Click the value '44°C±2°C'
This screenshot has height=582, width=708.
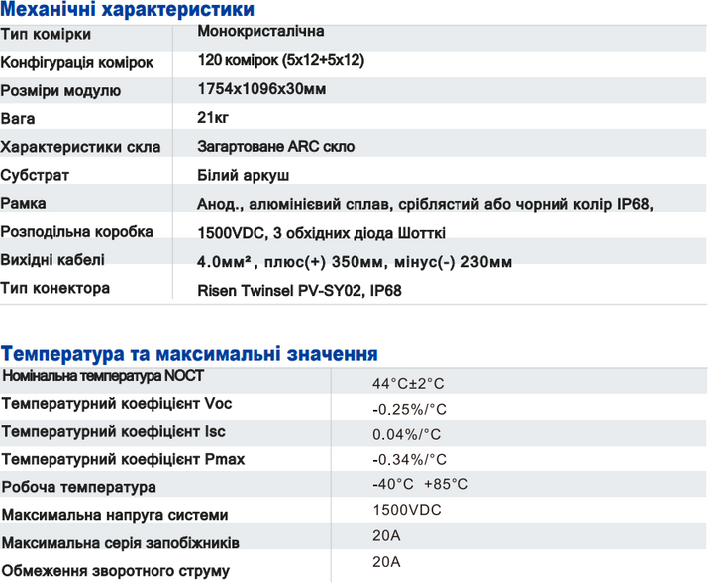[x=408, y=384]
